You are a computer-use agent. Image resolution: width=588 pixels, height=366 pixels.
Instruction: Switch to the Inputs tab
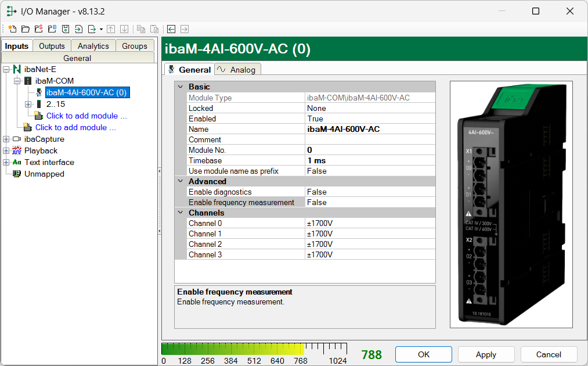coord(16,46)
